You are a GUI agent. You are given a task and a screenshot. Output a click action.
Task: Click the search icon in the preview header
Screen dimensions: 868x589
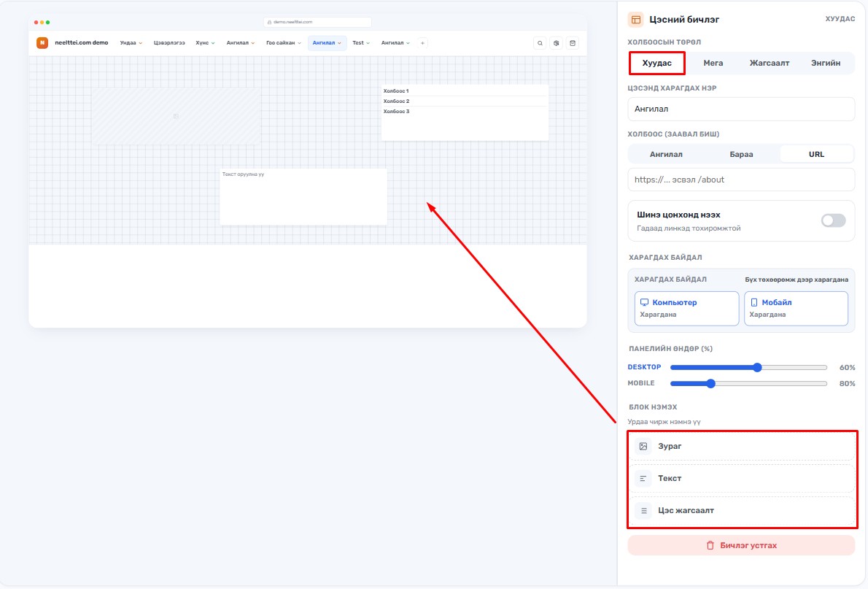pyautogui.click(x=540, y=43)
